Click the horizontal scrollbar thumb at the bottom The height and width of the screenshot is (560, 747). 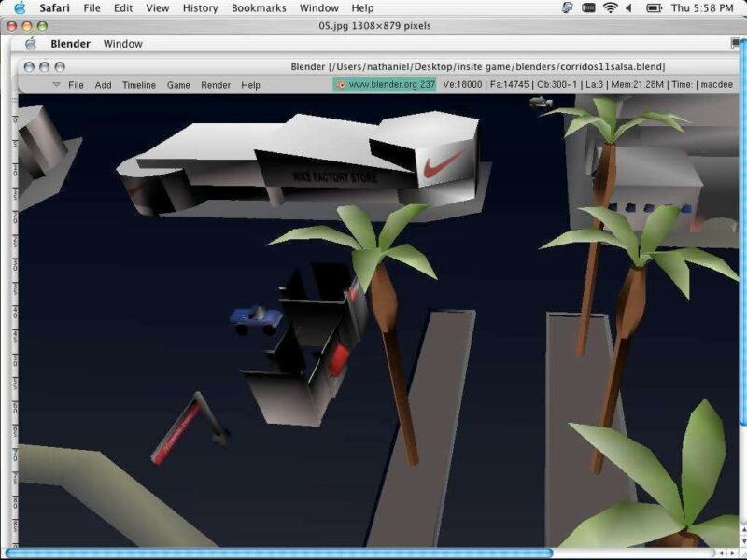point(279,553)
